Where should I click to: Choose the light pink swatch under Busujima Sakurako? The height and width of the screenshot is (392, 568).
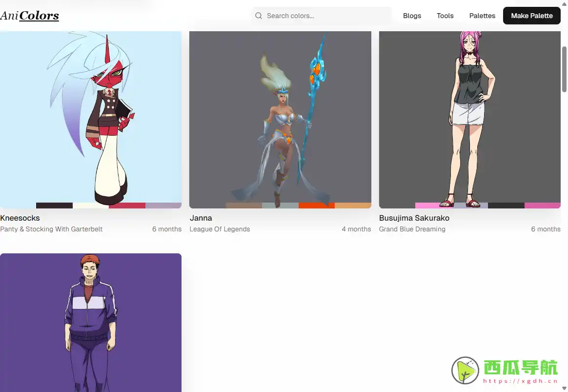pos(433,206)
